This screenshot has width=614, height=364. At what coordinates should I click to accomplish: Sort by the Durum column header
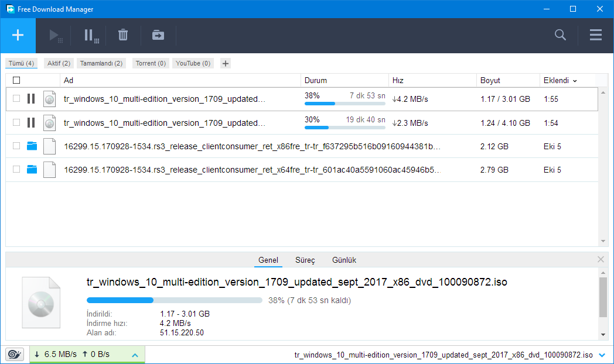(344, 80)
